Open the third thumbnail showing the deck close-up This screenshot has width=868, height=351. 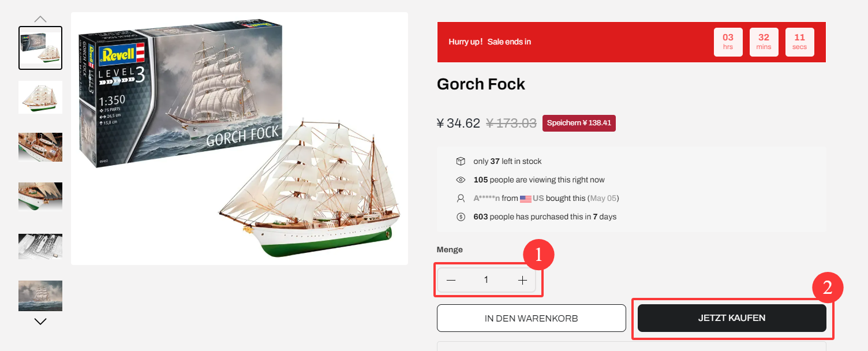40,147
